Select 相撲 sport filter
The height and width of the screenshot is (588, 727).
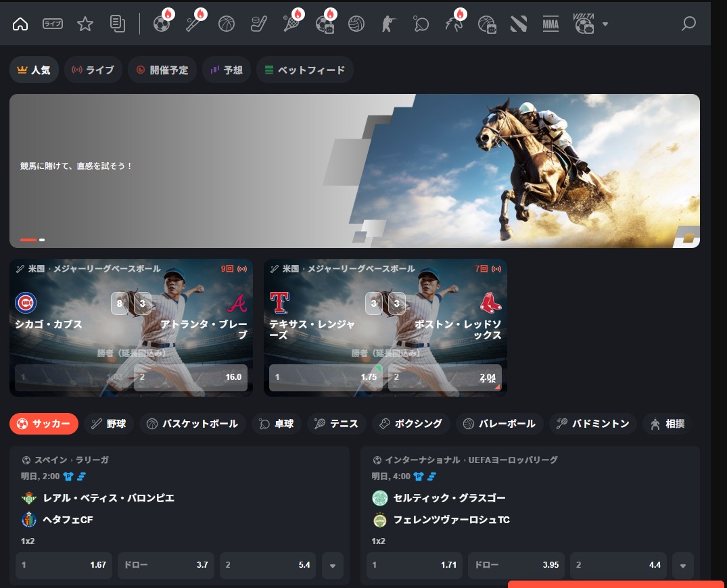(x=667, y=424)
